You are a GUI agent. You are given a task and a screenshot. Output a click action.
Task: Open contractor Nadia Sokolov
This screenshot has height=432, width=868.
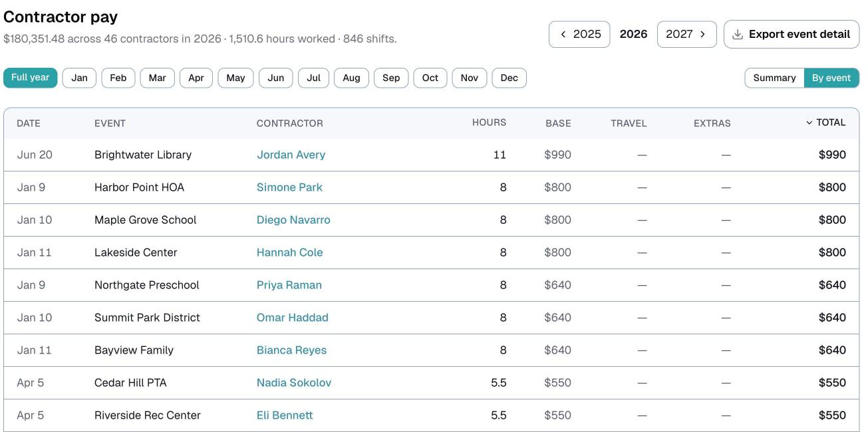pos(293,383)
